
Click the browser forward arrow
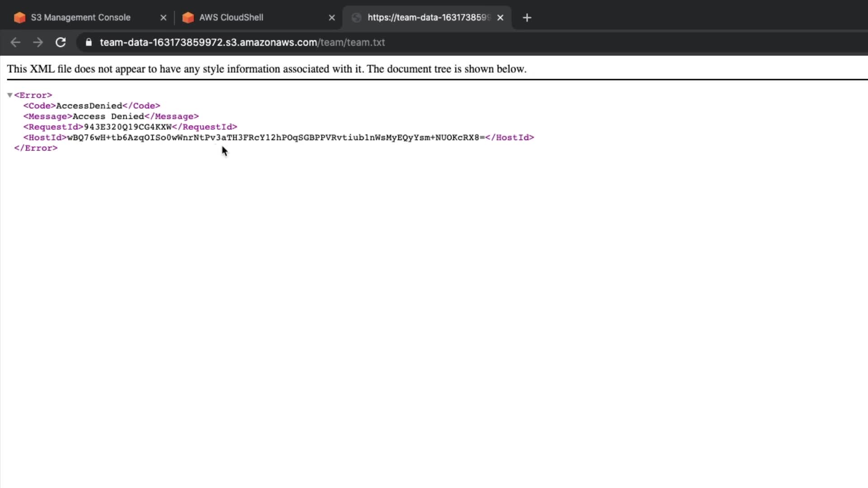point(38,42)
